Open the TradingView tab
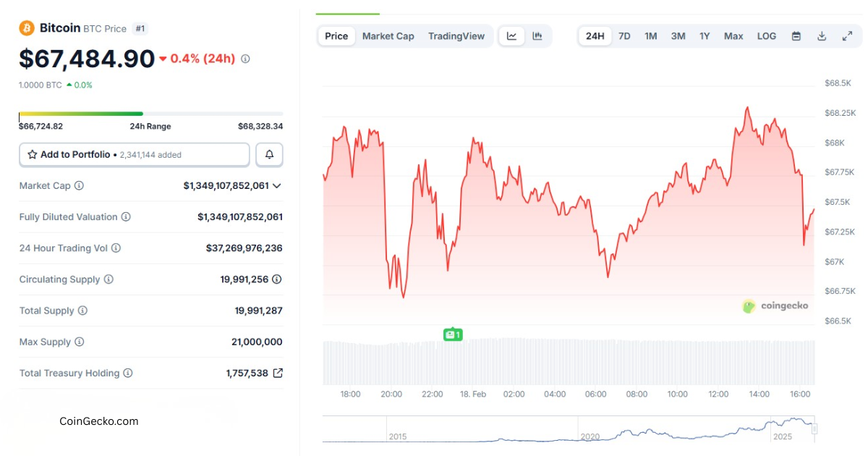 [456, 35]
